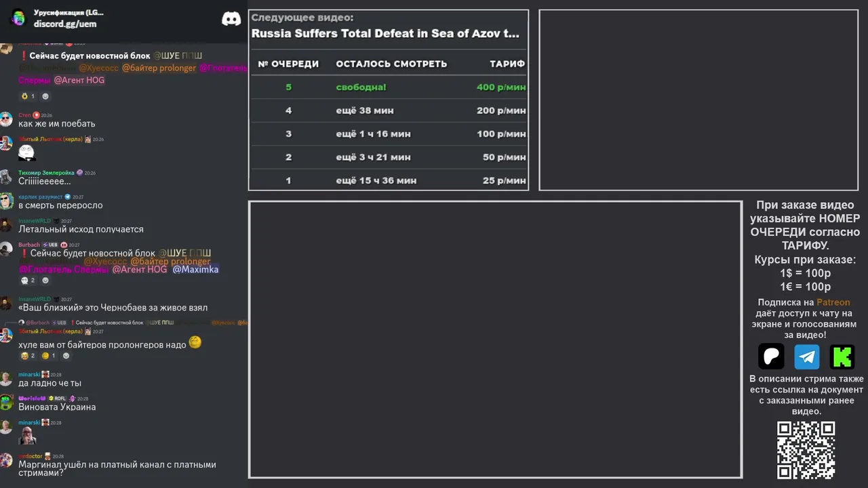
Task: Click the Discord logo icon in the header
Action: (x=231, y=19)
